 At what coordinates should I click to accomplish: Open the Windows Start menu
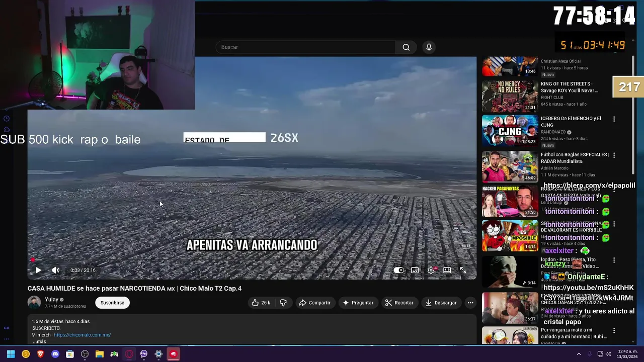point(11,354)
